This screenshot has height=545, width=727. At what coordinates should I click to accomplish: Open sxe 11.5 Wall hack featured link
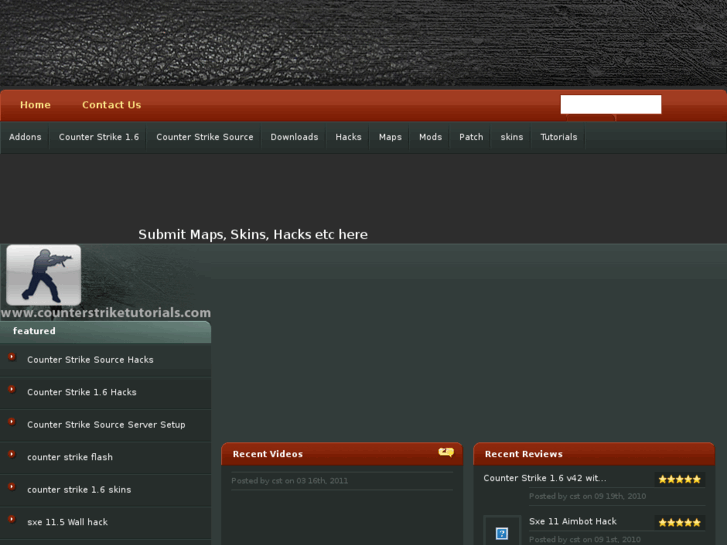coord(67,522)
